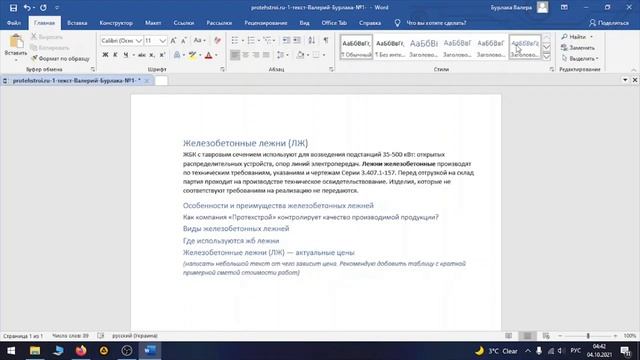Open File Explorer from the taskbar
Image resolution: width=640 pixels, height=360 pixels.
pyautogui.click(x=35, y=351)
